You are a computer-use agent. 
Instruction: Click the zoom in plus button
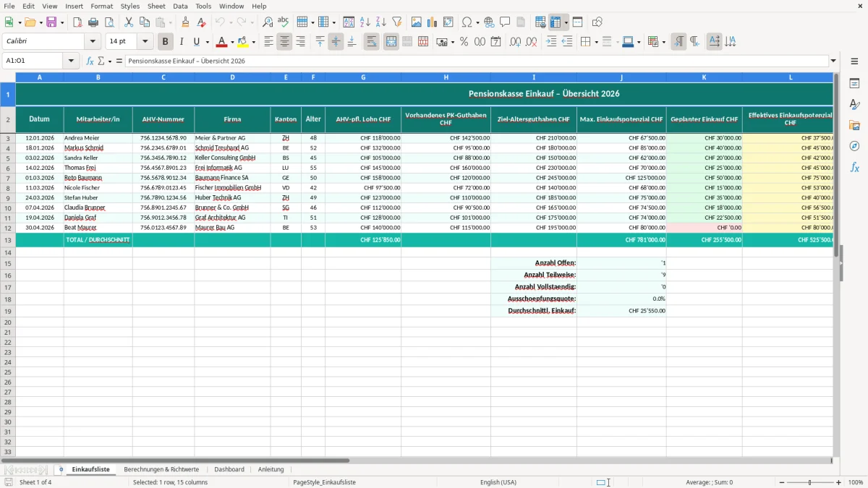pyautogui.click(x=839, y=482)
